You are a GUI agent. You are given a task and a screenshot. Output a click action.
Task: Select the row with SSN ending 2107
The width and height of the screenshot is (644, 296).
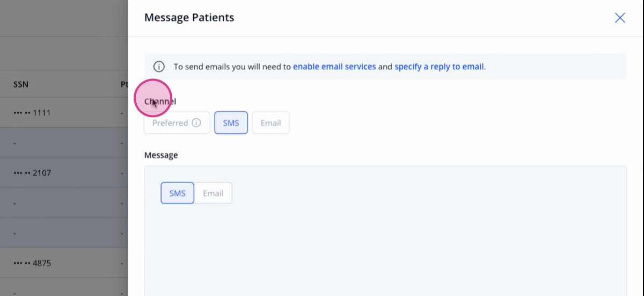click(64, 173)
